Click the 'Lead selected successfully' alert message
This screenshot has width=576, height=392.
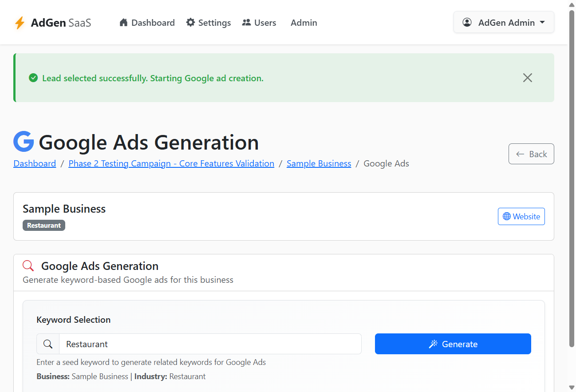[x=153, y=78]
